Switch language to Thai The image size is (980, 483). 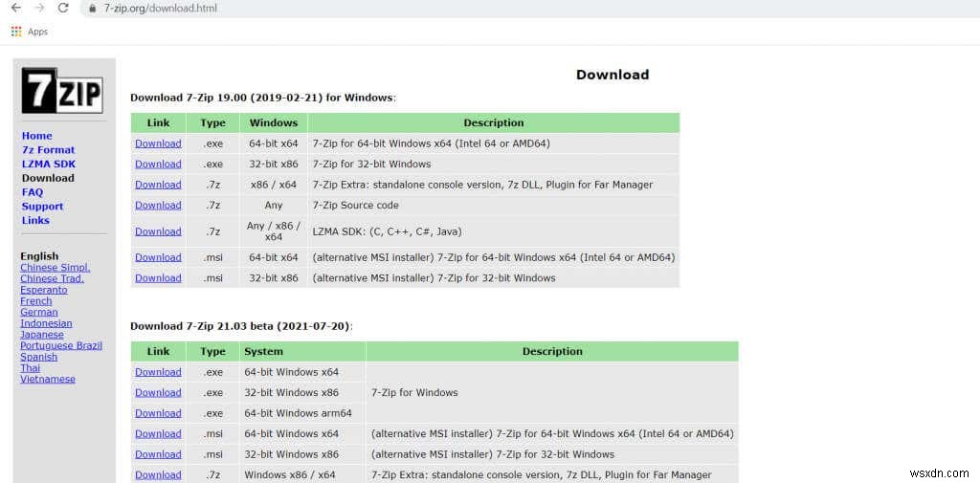[30, 368]
